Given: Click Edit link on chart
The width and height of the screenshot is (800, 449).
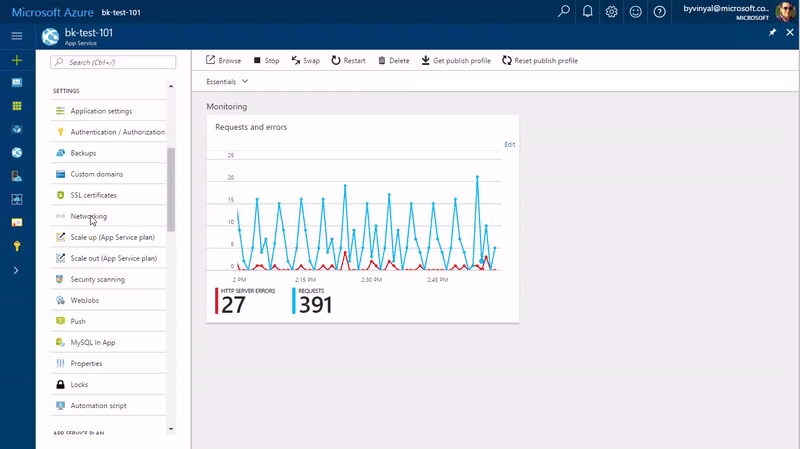Looking at the screenshot, I should coord(510,145).
